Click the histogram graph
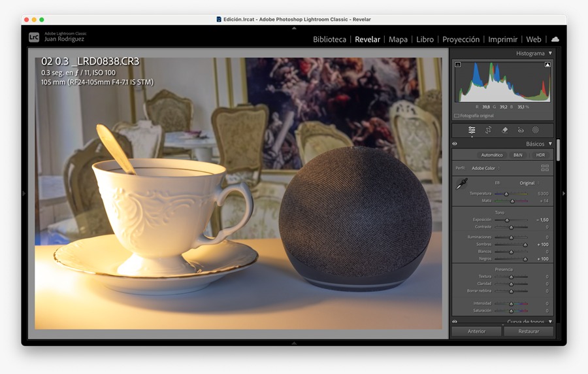Image resolution: width=588 pixels, height=374 pixels. coord(502,82)
